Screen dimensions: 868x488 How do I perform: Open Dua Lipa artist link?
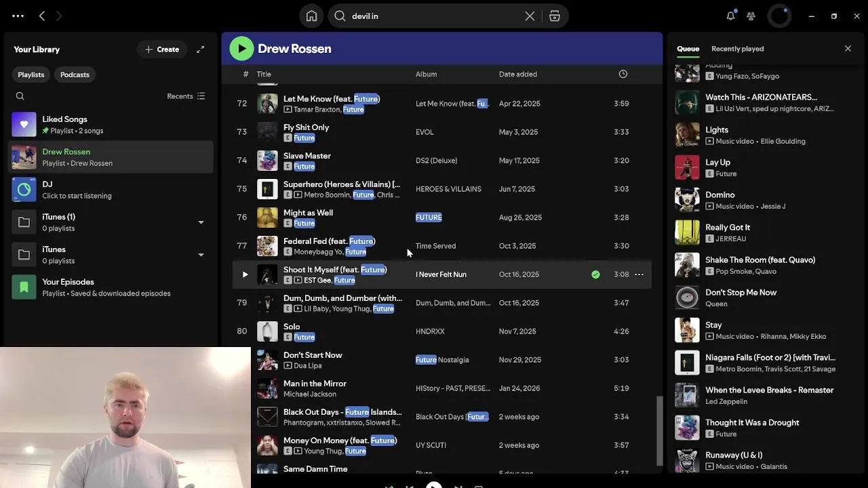[x=308, y=365]
